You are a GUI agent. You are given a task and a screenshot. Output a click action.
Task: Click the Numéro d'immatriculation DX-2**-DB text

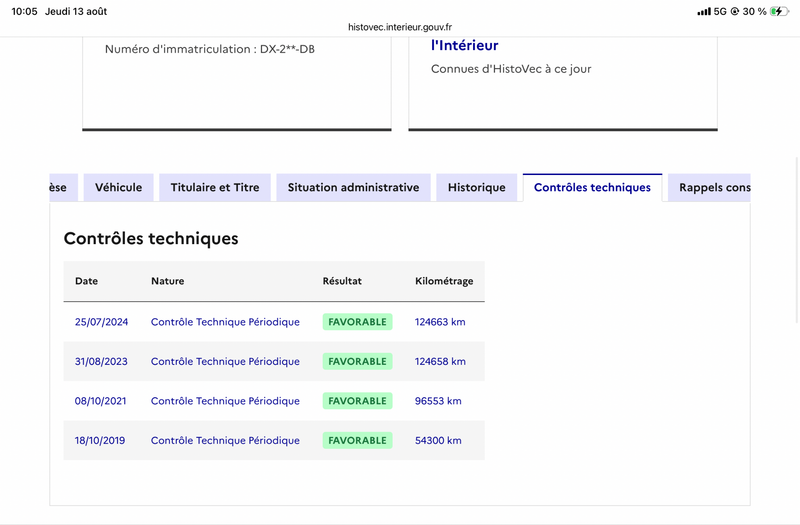(x=210, y=49)
